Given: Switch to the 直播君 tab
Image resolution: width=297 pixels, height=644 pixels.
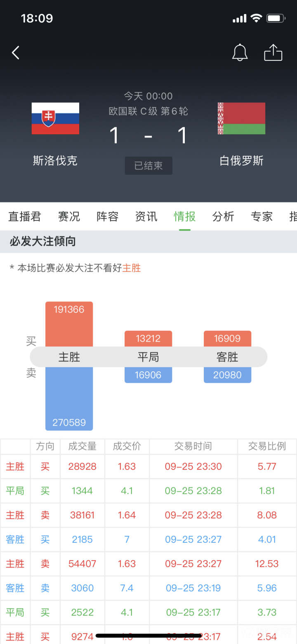Looking at the screenshot, I should [25, 216].
